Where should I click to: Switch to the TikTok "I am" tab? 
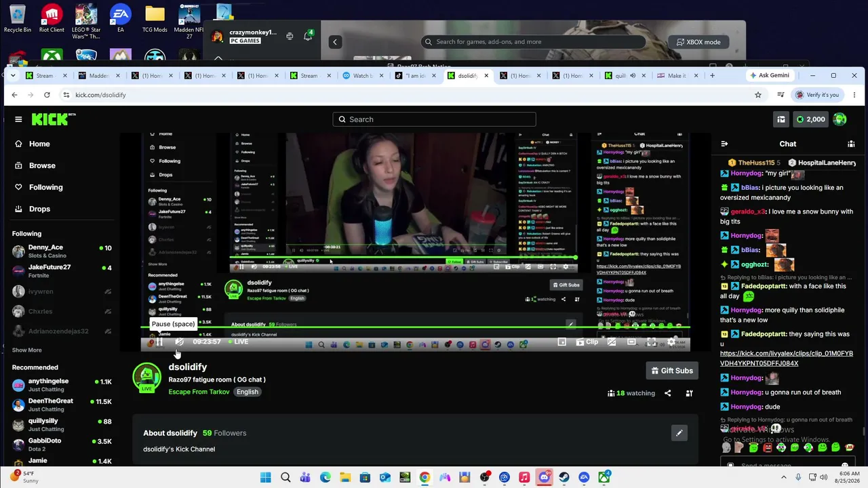click(416, 75)
